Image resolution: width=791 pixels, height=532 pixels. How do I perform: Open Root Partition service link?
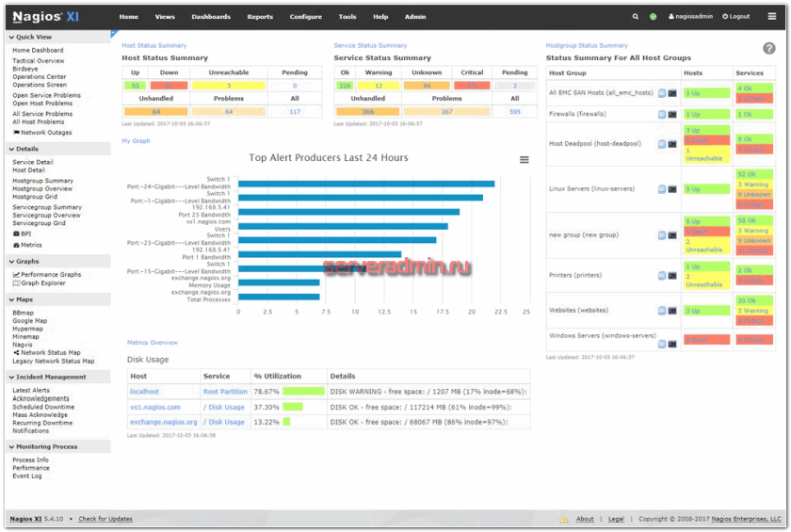(225, 392)
